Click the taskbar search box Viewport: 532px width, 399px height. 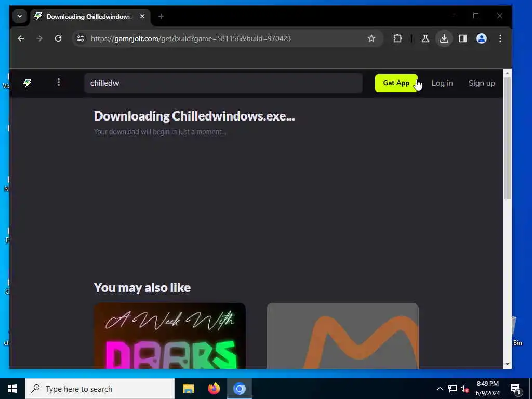(x=100, y=389)
